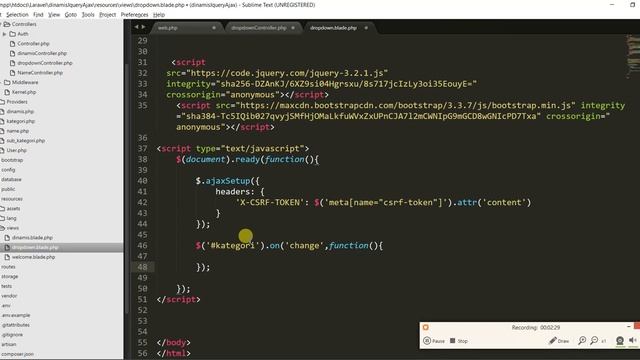Open dropdownController.php in sidebar
This screenshot has width=640, height=360.
click(x=44, y=63)
